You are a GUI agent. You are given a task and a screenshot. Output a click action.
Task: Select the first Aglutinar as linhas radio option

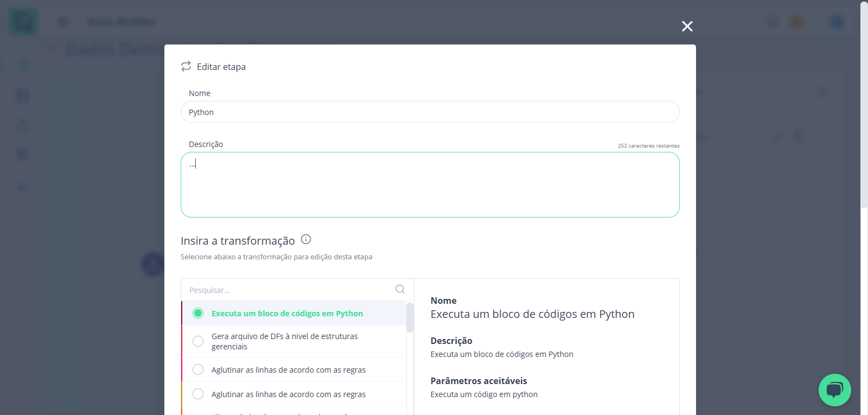pyautogui.click(x=198, y=369)
